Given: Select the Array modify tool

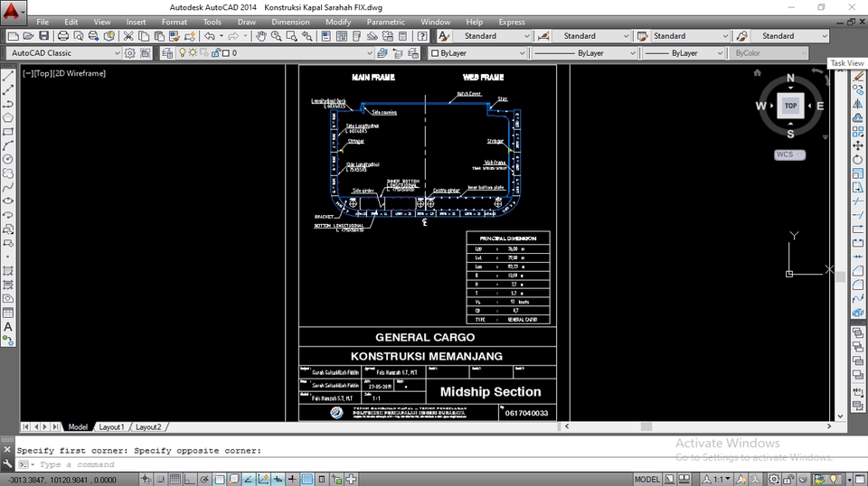Looking at the screenshot, I should (x=858, y=132).
